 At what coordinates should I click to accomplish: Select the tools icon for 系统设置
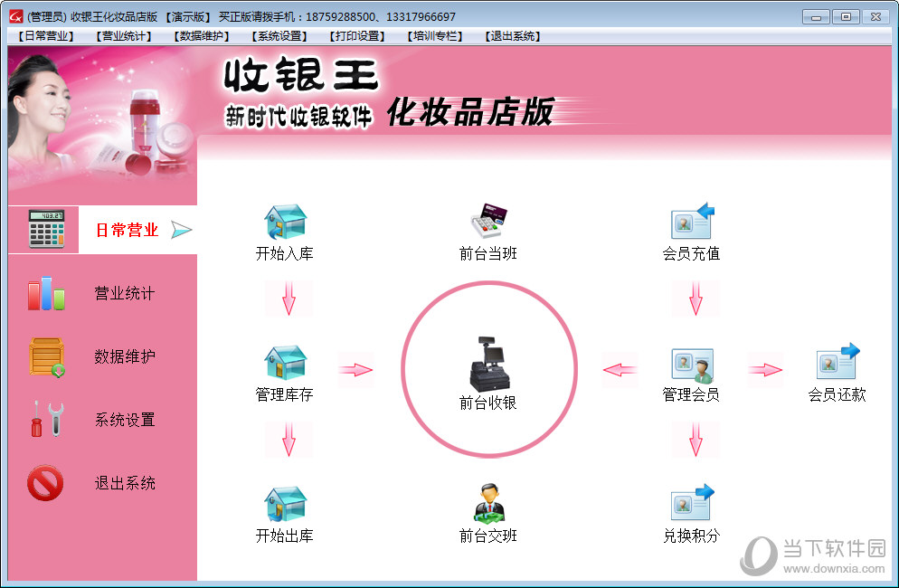point(47,420)
